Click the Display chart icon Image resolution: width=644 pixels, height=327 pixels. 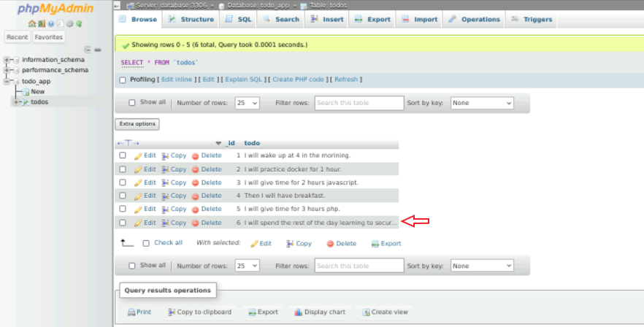coord(298,312)
